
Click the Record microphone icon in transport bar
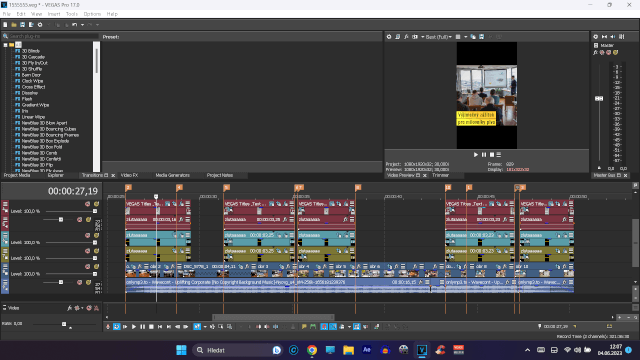(108, 327)
